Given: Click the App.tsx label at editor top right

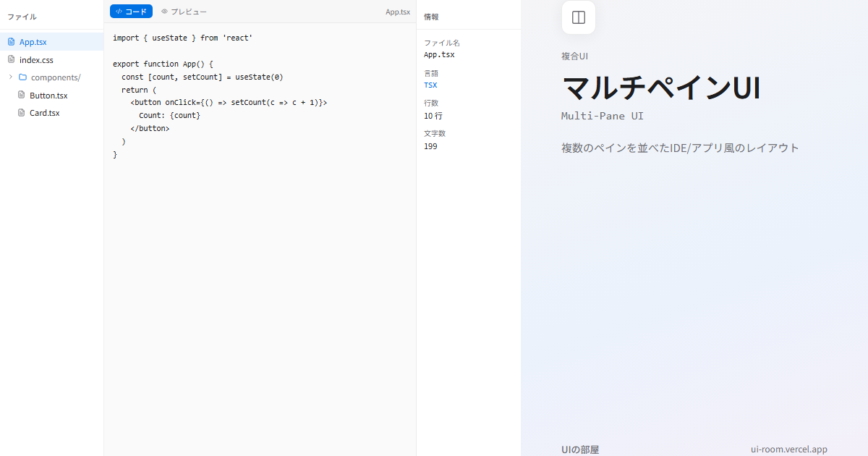Looking at the screenshot, I should point(398,12).
